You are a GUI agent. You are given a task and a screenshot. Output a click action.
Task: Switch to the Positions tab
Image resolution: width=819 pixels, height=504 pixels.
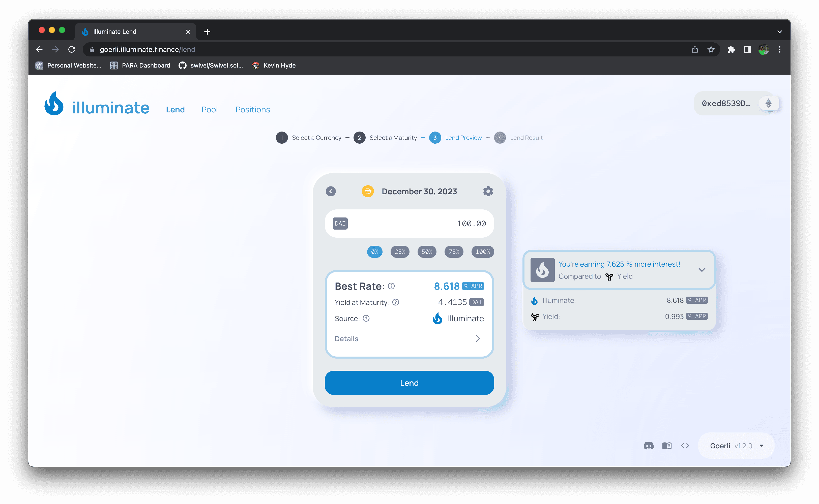252,110
